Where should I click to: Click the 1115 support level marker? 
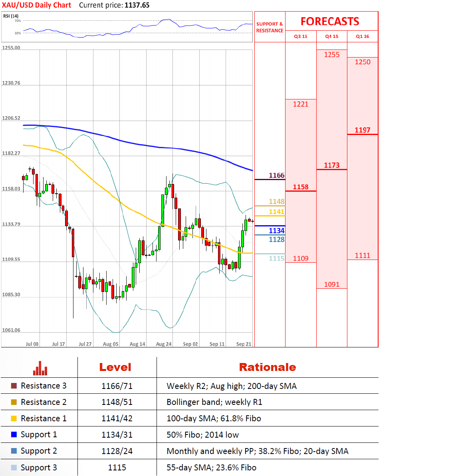point(277,258)
